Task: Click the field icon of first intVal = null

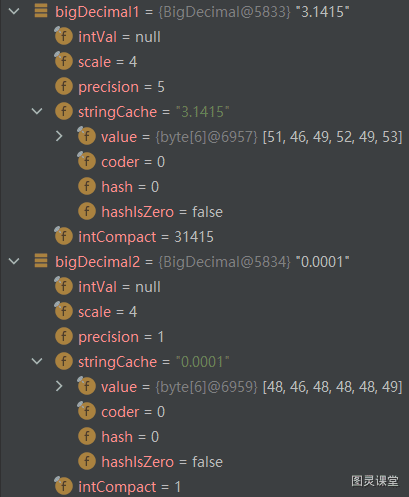Action: point(63,36)
